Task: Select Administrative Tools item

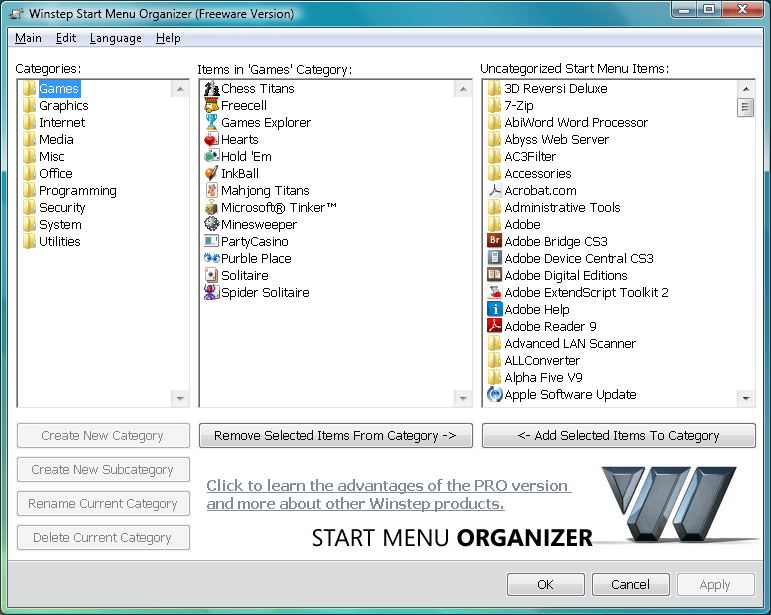Action: [562, 207]
